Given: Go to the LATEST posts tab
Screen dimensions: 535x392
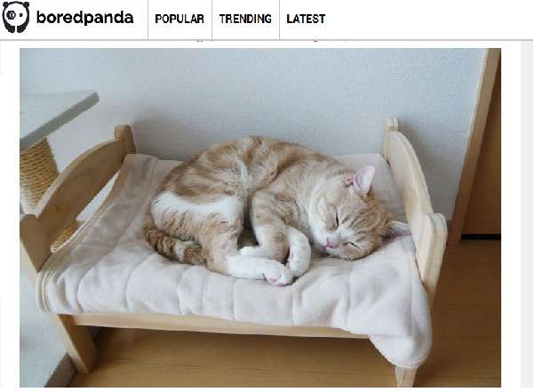Looking at the screenshot, I should 306,19.
